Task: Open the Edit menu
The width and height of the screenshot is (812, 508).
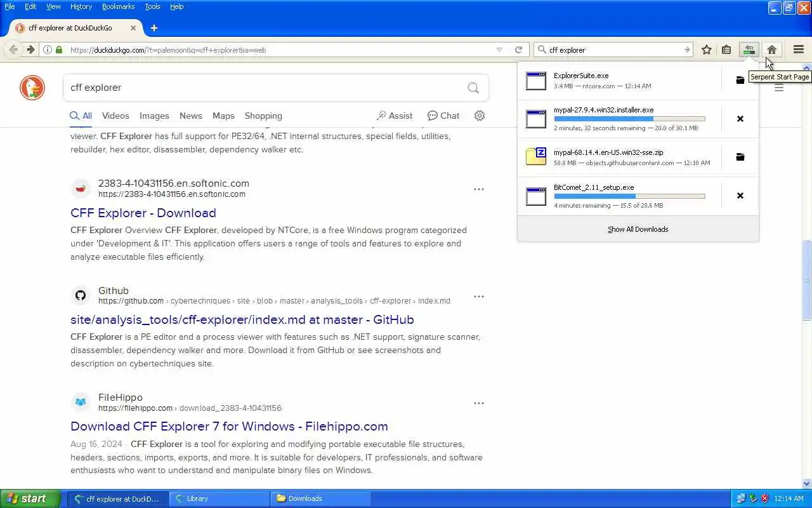Action: (x=30, y=6)
